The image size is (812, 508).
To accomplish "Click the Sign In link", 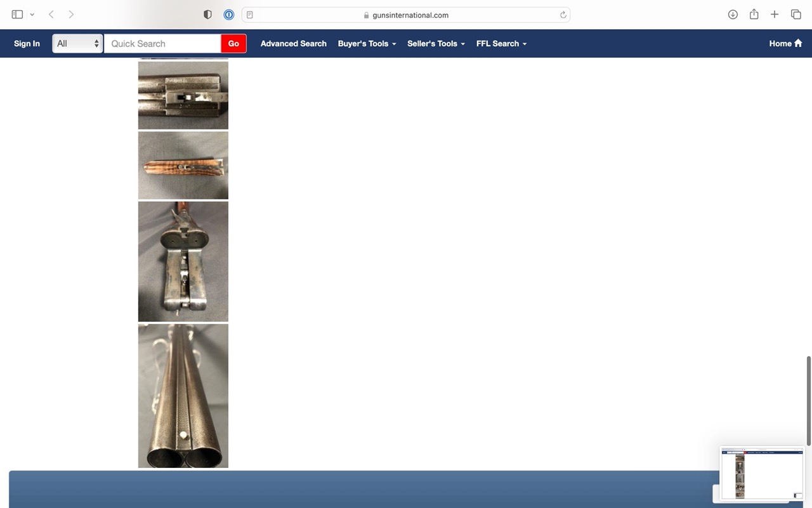I will (x=27, y=43).
